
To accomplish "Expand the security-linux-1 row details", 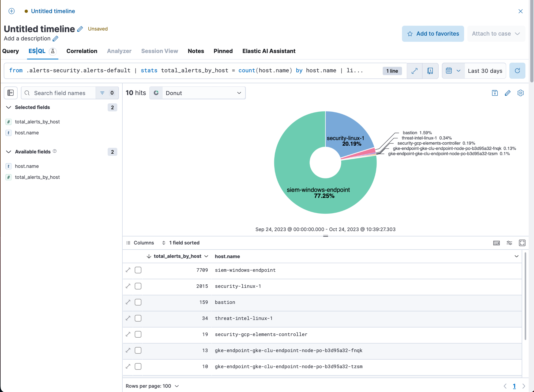I will [x=128, y=286].
